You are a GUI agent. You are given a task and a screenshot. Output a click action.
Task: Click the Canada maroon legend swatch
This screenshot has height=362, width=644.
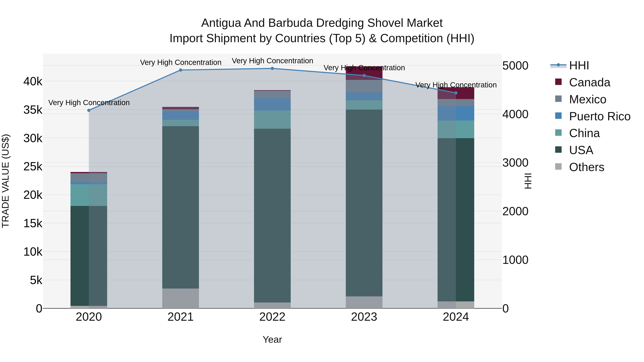pyautogui.click(x=558, y=82)
